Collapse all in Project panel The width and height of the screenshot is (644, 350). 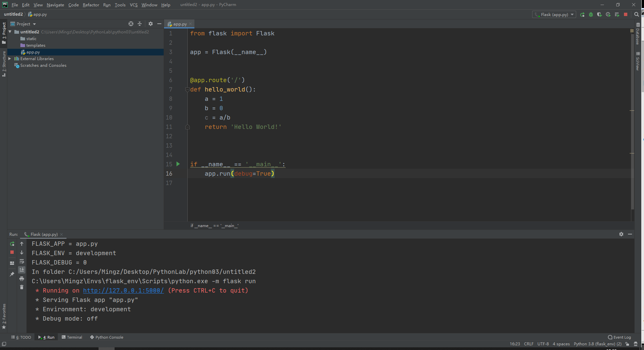tap(140, 24)
